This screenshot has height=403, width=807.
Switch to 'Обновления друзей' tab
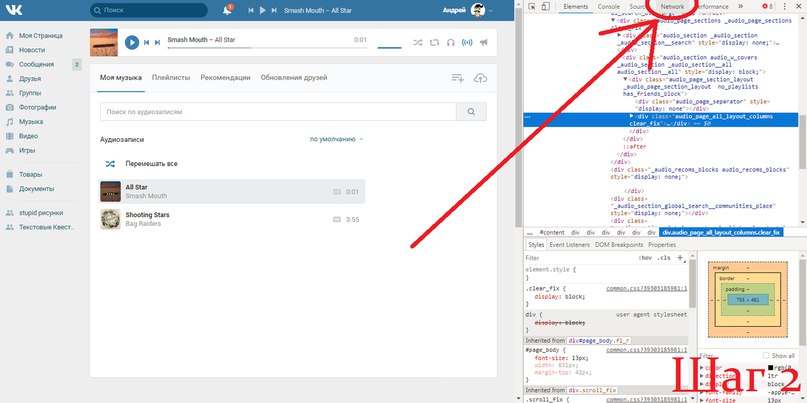pos(294,78)
